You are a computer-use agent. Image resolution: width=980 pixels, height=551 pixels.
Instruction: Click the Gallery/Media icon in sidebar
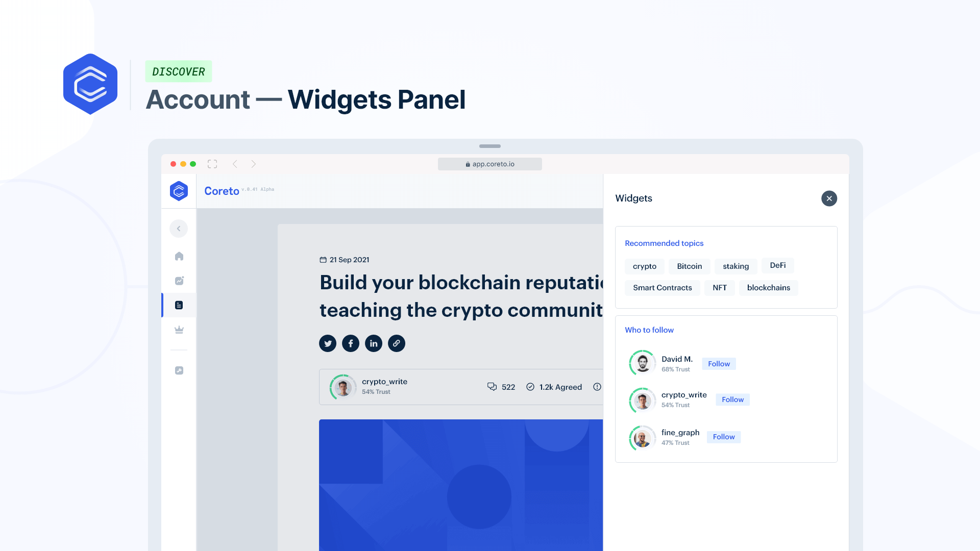[178, 281]
